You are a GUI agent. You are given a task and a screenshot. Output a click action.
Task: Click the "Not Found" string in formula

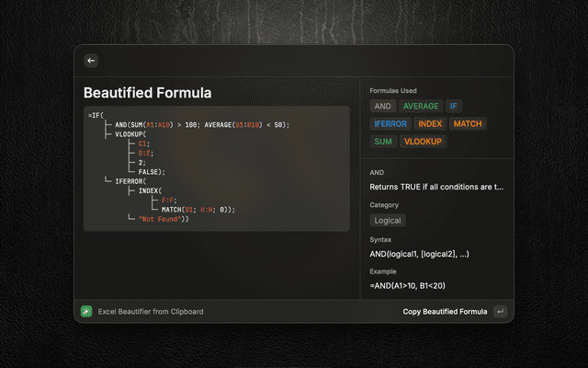point(161,218)
